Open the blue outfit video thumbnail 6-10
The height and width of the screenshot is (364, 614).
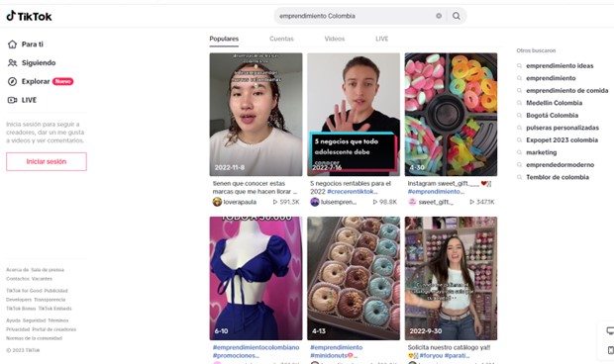(x=256, y=278)
